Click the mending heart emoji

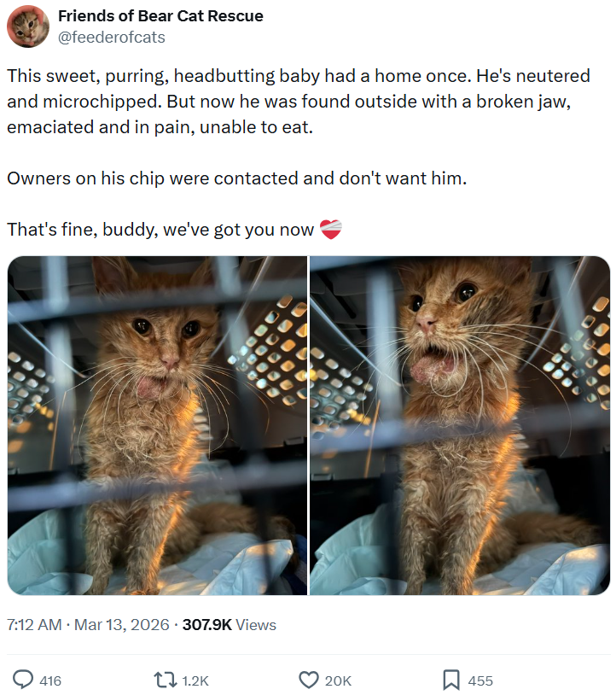[x=331, y=230]
